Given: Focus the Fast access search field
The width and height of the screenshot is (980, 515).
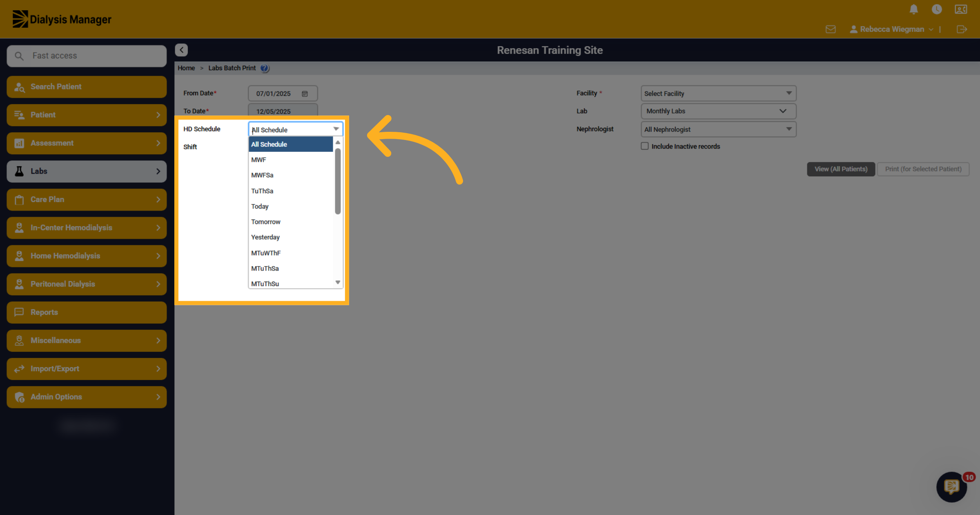Looking at the screenshot, I should pos(87,56).
